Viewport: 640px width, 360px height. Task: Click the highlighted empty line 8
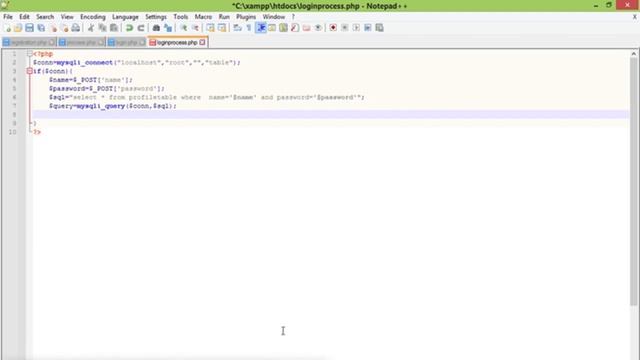click(x=331, y=114)
